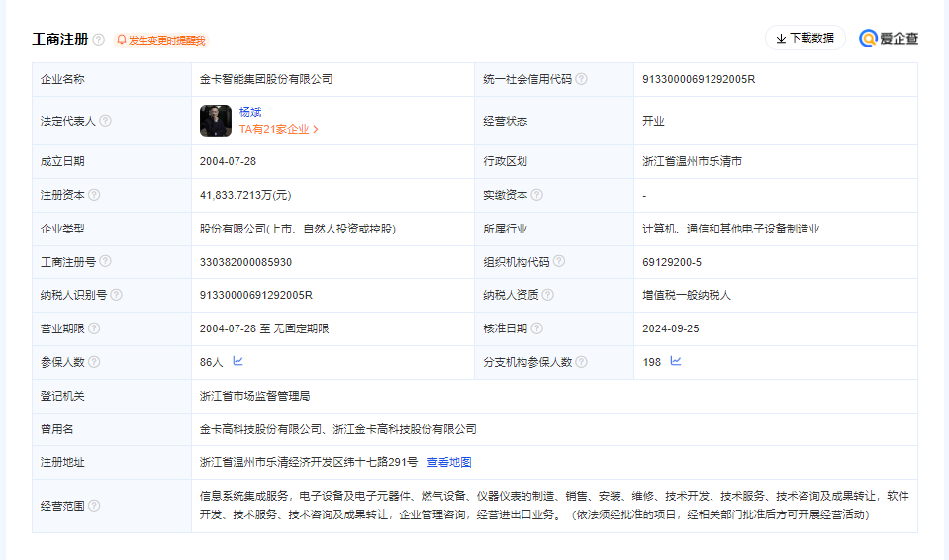Click help icon next to 分支机构参保人数
Viewport: 949px width, 560px height.
pos(581,362)
